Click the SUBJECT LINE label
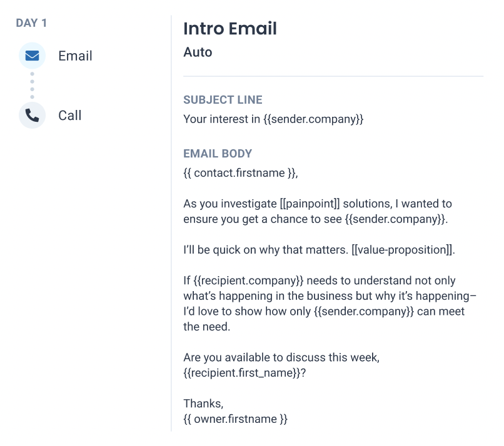This screenshot has height=446, width=504. 223,100
